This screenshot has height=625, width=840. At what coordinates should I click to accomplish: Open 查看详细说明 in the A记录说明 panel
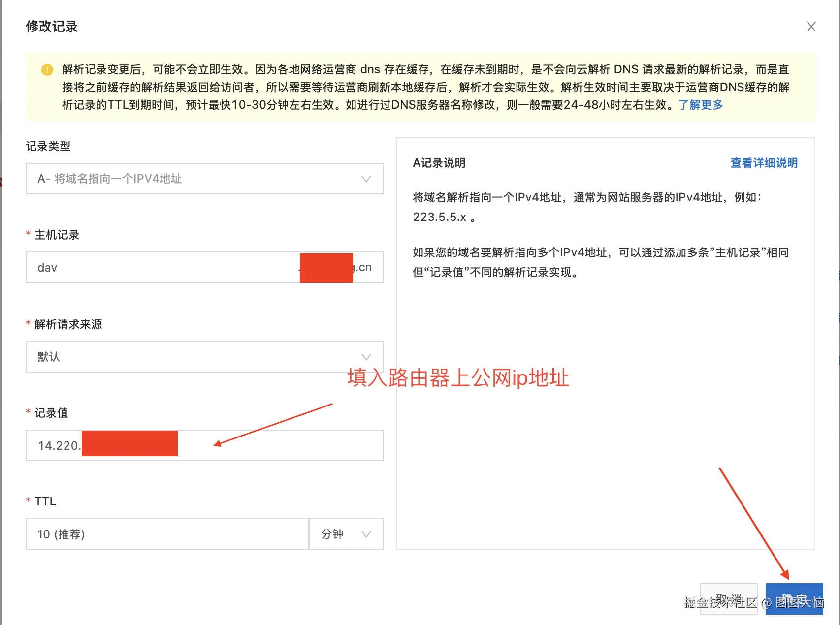pyautogui.click(x=764, y=163)
